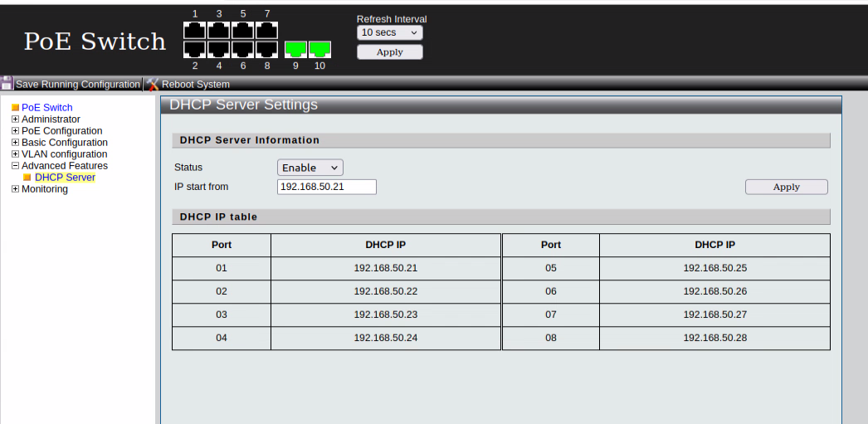Open the DHCP Status Enable dropdown

(x=310, y=168)
